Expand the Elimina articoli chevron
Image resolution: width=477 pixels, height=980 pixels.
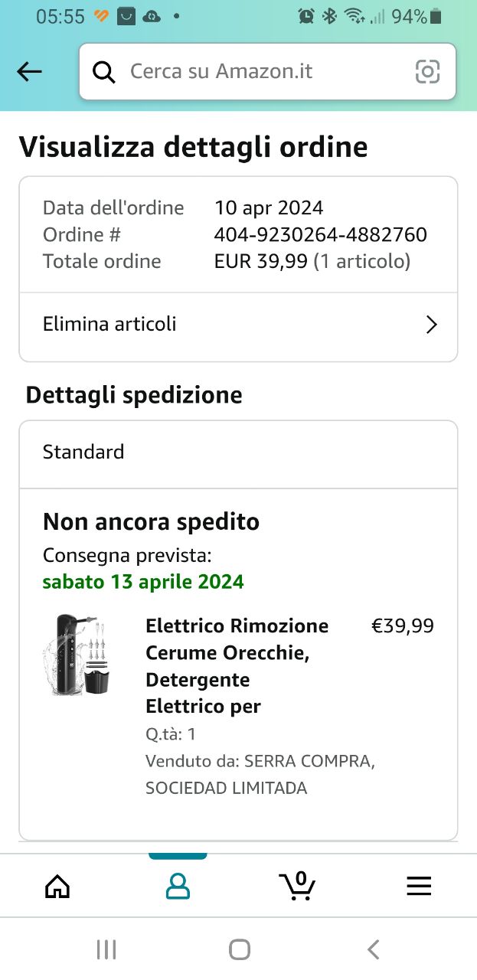tap(431, 325)
